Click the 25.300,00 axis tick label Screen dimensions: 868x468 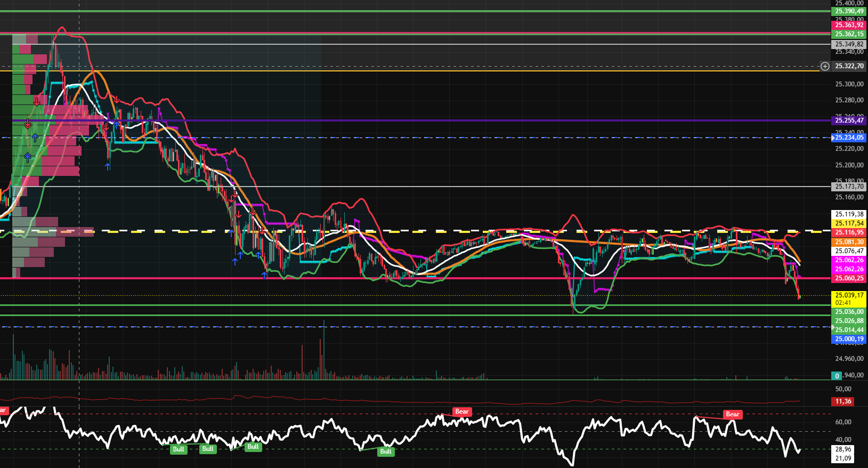(849, 84)
